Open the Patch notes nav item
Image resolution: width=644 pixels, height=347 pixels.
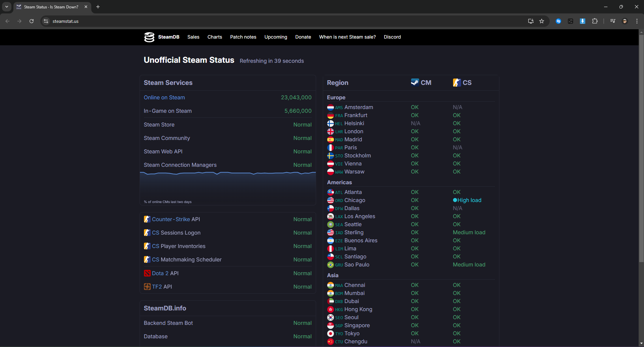coord(243,37)
